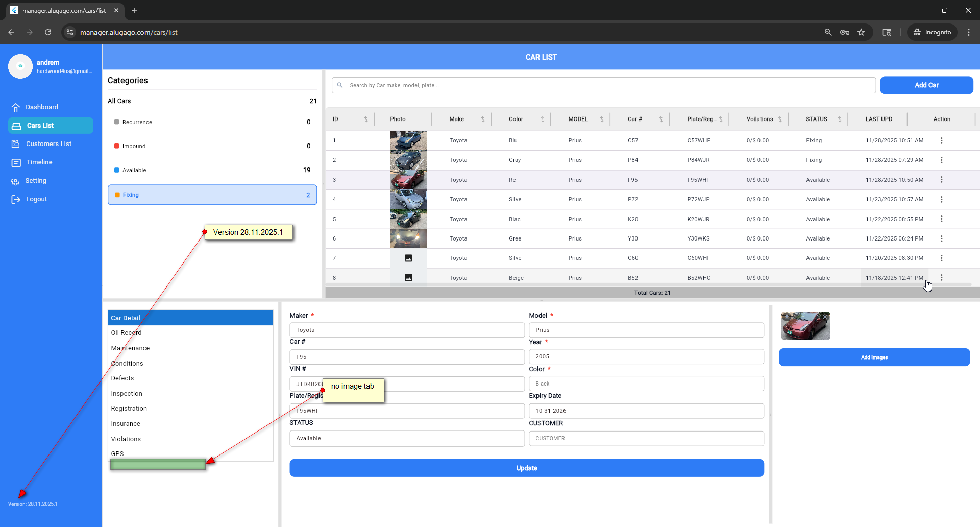Open the Insurance tab

coord(126,424)
